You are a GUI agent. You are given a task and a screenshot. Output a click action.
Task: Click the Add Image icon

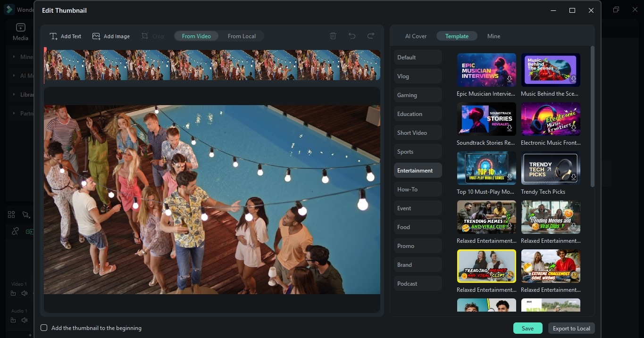(96, 36)
